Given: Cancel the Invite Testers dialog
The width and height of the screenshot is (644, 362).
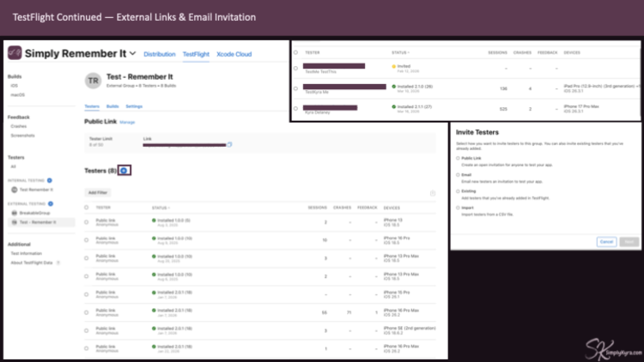Looking at the screenshot, I should tap(606, 242).
